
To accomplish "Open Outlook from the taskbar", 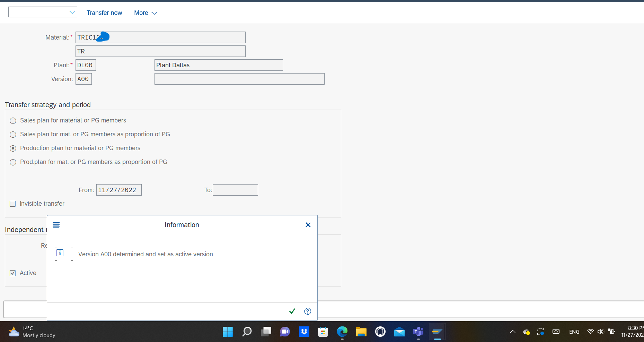I will tap(399, 332).
